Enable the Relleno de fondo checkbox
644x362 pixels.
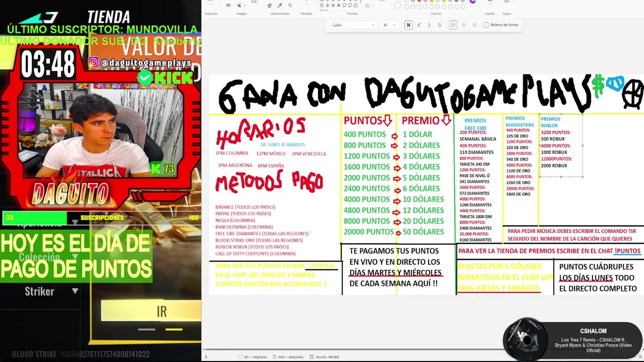[486, 25]
